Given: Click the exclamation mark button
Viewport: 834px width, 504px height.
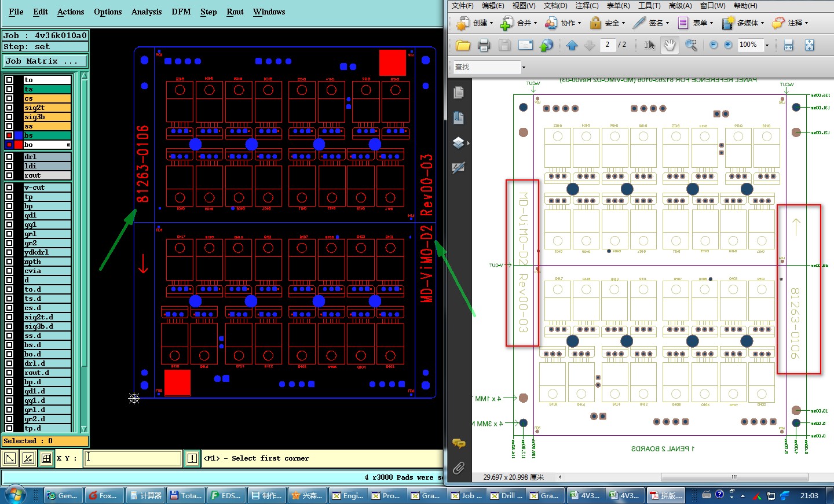Looking at the screenshot, I should (x=193, y=458).
